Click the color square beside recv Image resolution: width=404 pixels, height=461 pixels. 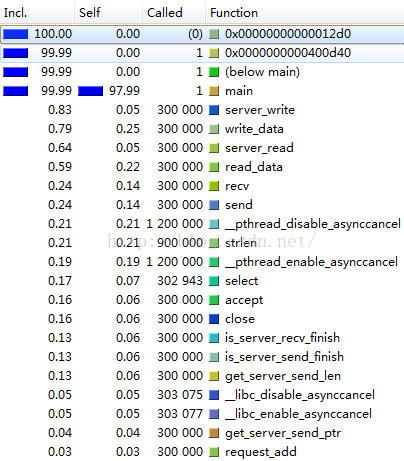(214, 186)
